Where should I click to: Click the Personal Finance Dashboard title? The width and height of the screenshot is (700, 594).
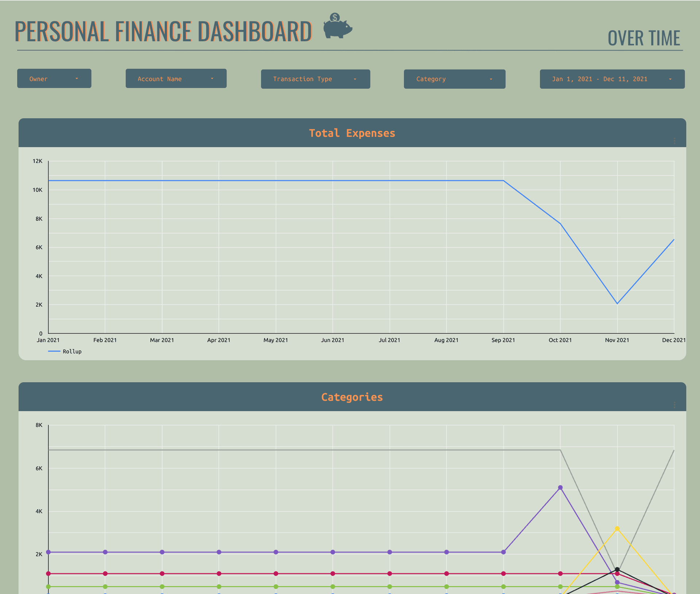tap(163, 31)
